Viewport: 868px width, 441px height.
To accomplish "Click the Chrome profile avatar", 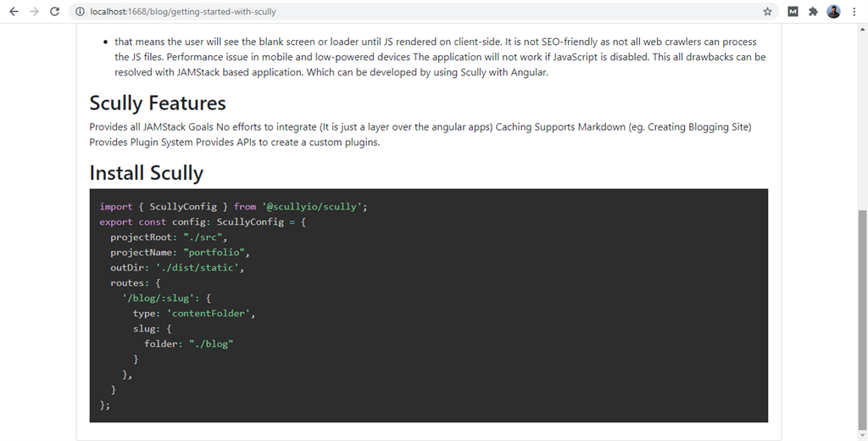I will (x=833, y=12).
